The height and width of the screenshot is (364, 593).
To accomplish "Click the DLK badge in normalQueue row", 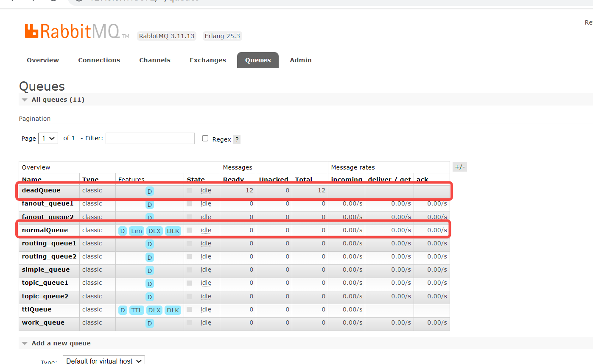I will tap(173, 231).
